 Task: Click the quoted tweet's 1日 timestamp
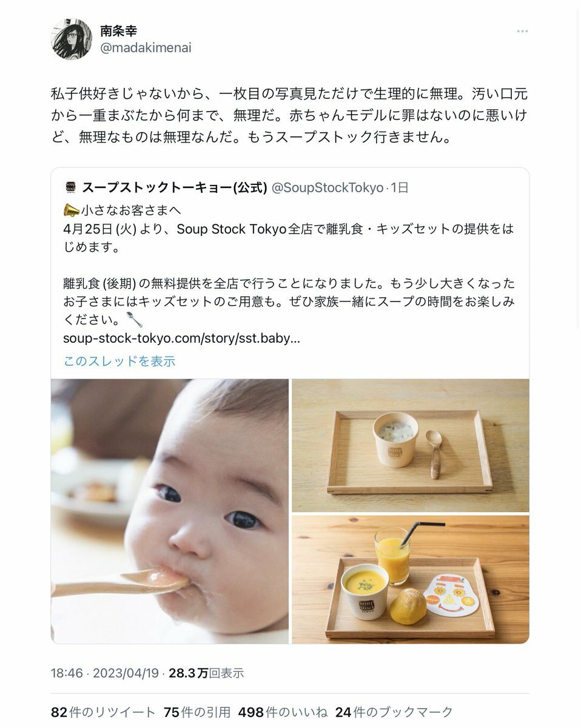click(399, 188)
